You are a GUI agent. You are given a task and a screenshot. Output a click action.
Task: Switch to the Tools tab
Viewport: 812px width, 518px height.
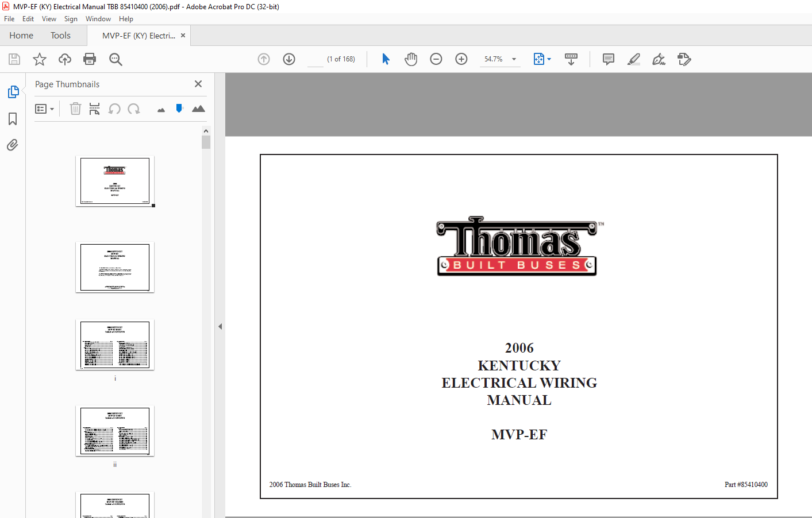pyautogui.click(x=60, y=36)
